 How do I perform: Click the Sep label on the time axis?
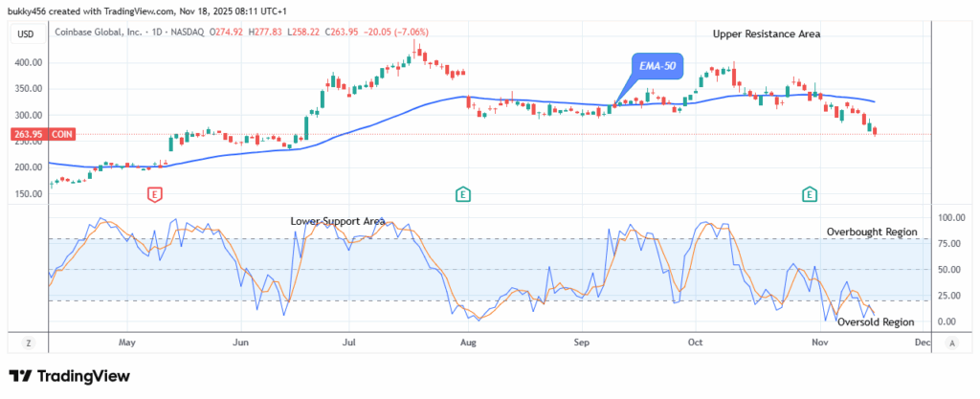coord(582,343)
